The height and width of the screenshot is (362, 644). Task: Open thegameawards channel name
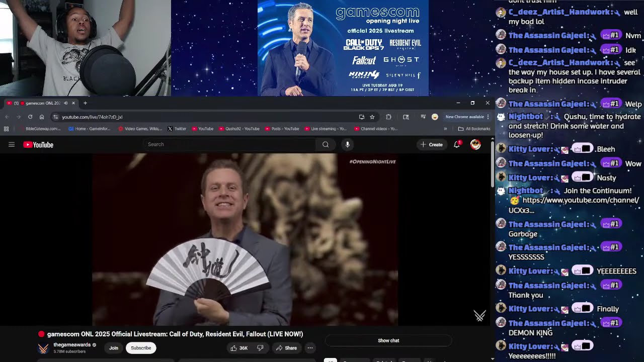coord(72,345)
